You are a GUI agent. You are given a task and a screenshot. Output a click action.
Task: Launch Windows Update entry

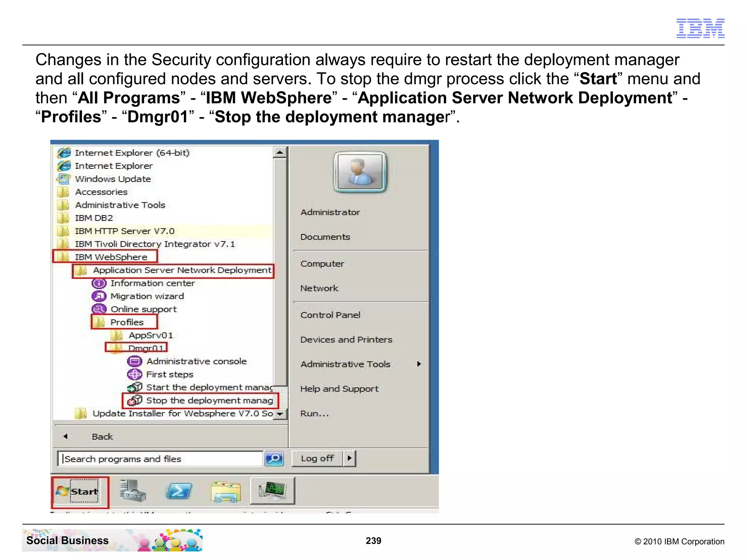[113, 179]
